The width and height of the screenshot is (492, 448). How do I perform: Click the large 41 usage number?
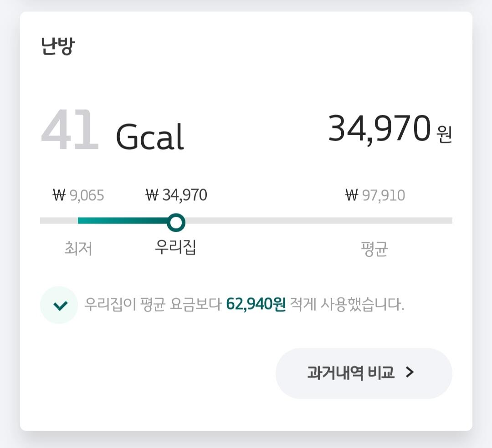pos(69,131)
